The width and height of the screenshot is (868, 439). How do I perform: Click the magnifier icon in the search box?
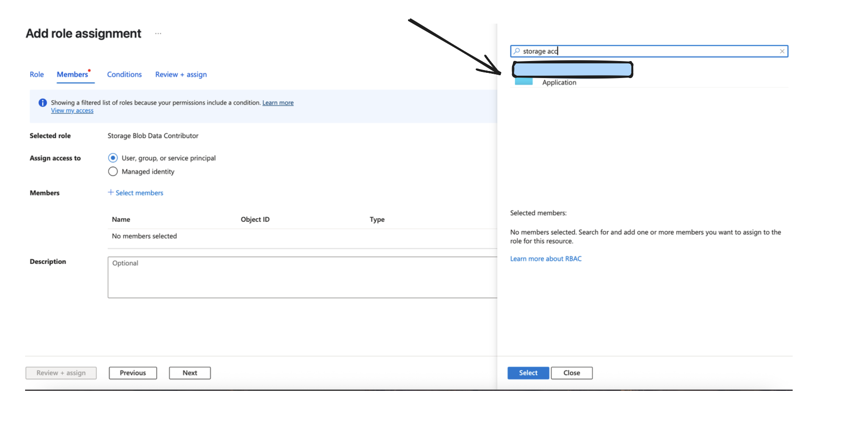517,51
